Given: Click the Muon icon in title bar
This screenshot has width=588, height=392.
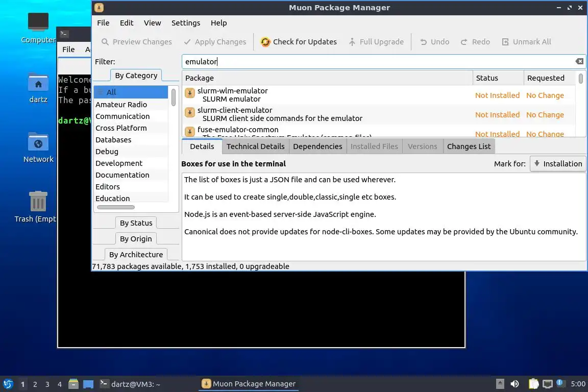Looking at the screenshot, I should (x=99, y=8).
